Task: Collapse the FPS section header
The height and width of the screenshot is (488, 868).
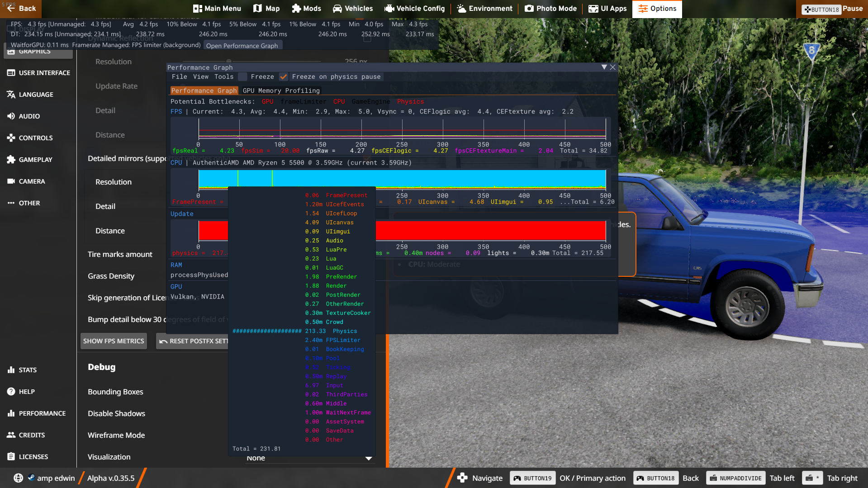Action: point(176,112)
